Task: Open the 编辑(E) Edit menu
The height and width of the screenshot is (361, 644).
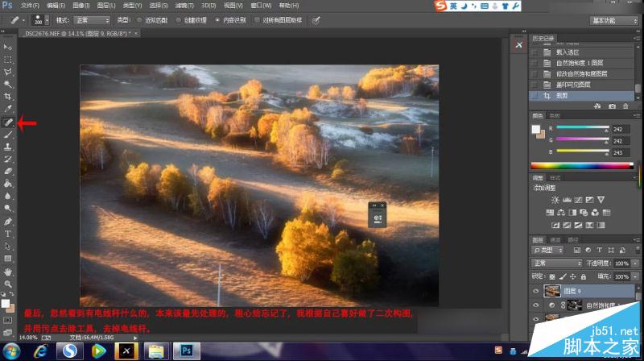Action: pyautogui.click(x=56, y=6)
